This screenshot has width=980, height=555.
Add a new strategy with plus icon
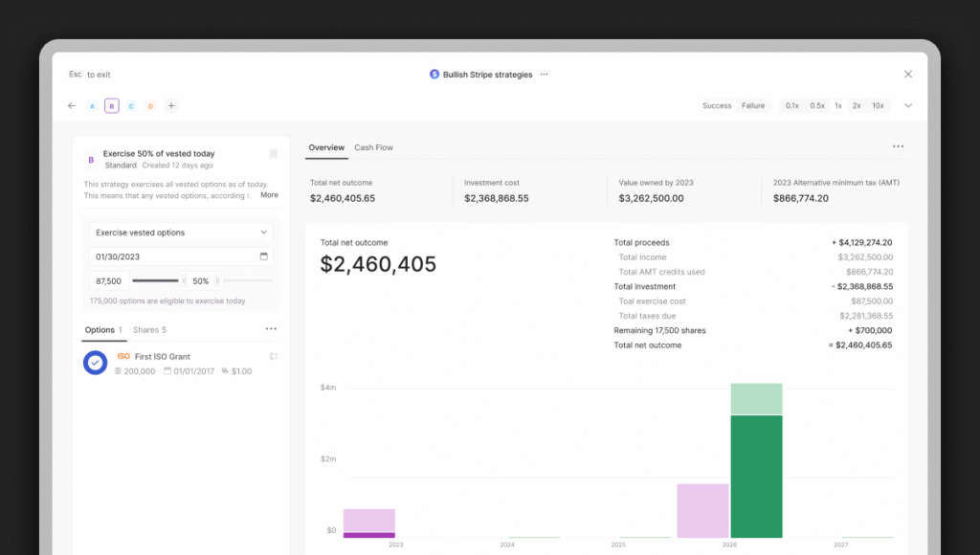171,106
